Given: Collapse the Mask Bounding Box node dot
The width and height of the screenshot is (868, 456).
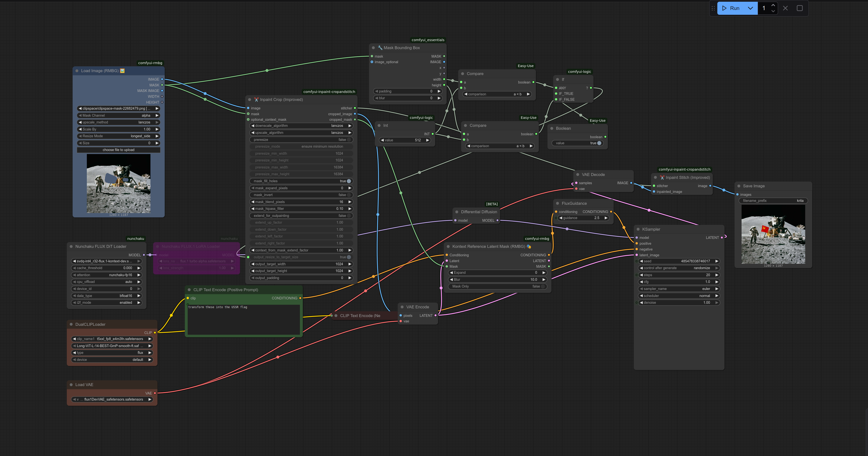Looking at the screenshot, I should point(373,48).
